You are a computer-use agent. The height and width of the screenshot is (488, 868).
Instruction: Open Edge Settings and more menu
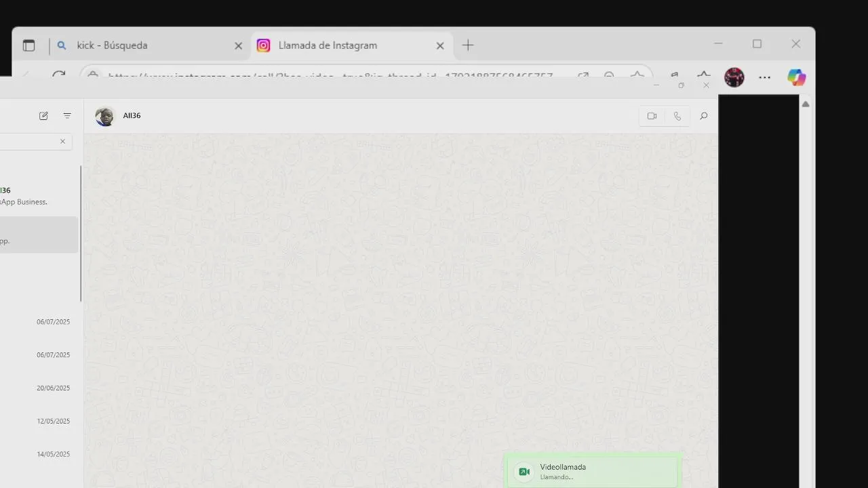[x=765, y=77]
